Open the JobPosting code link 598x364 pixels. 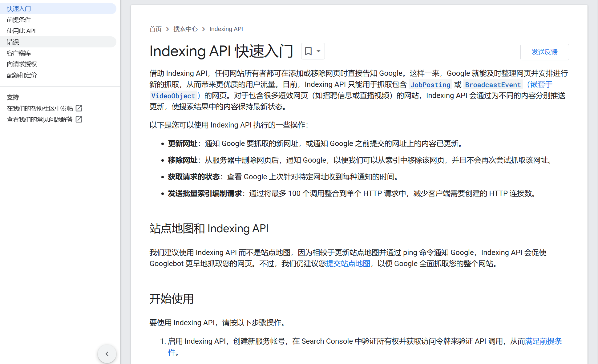pos(430,85)
